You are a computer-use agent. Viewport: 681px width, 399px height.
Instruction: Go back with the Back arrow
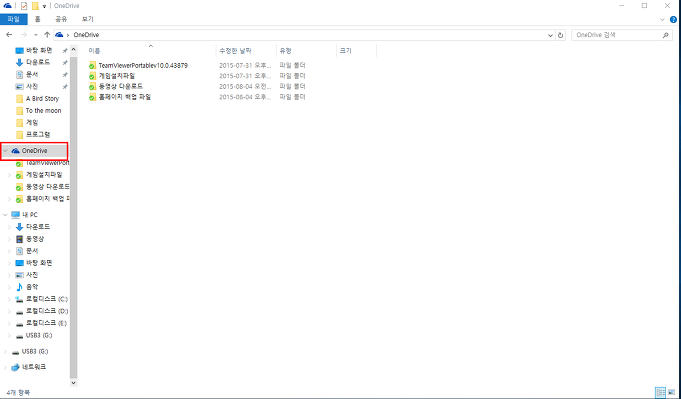point(9,35)
